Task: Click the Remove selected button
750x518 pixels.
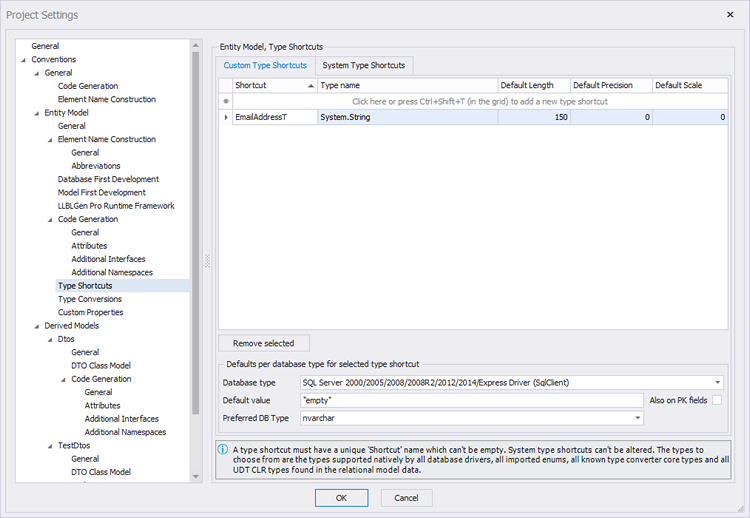Action: 264,343
